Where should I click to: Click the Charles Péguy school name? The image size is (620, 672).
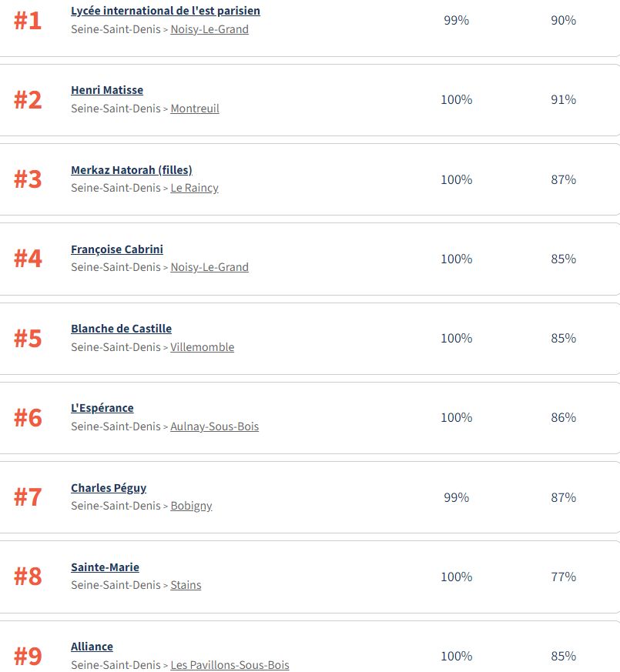click(109, 488)
